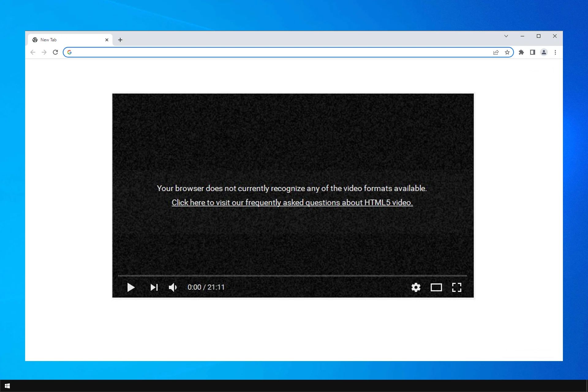Switch to theater mode in the player
The image size is (588, 392).
click(436, 287)
